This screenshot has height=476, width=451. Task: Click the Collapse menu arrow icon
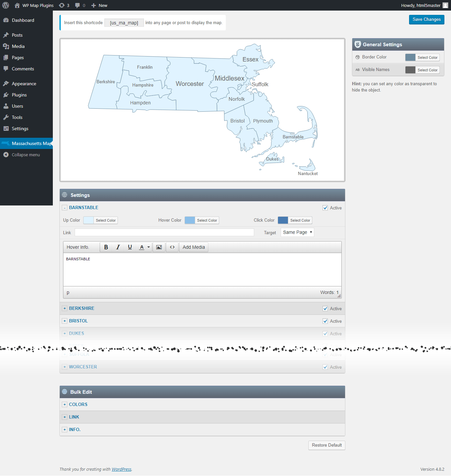[6, 155]
